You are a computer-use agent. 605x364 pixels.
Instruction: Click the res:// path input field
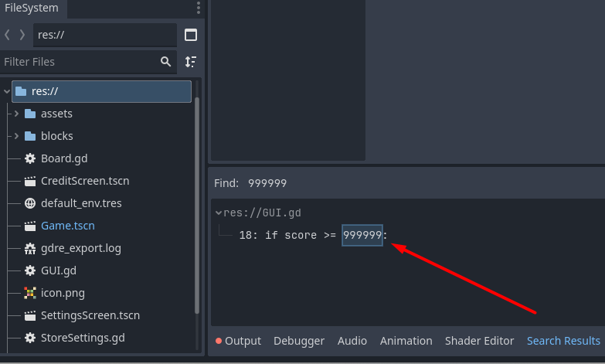(104, 35)
